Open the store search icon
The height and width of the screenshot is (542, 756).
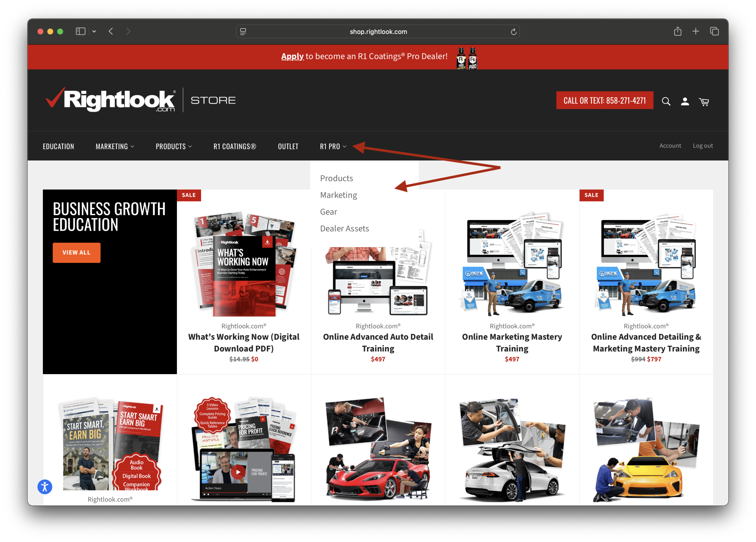(x=666, y=101)
